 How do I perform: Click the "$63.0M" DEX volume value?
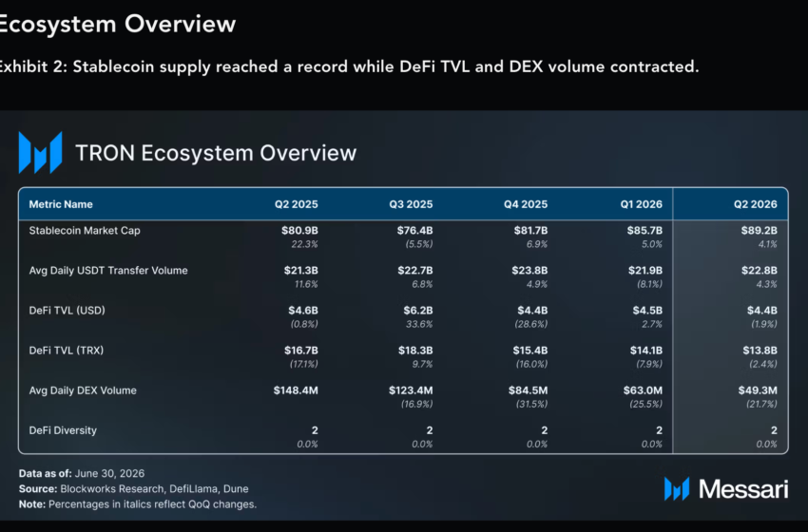(644, 390)
